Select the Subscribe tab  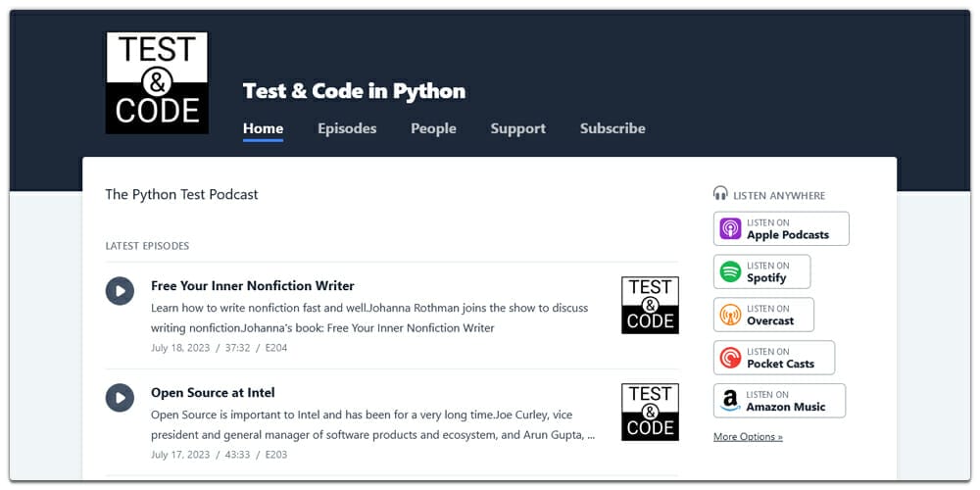tap(612, 128)
